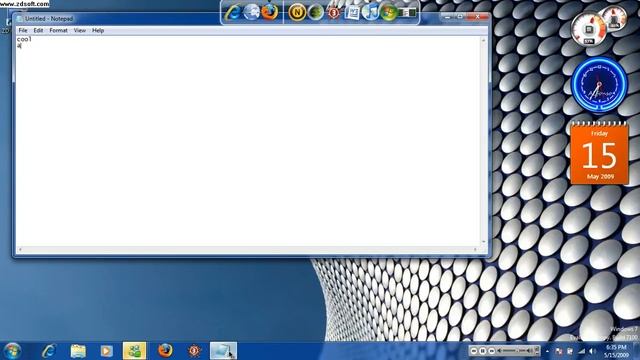Click the Windows orb dock icon
This screenshot has width=640, height=360.
point(388,12)
